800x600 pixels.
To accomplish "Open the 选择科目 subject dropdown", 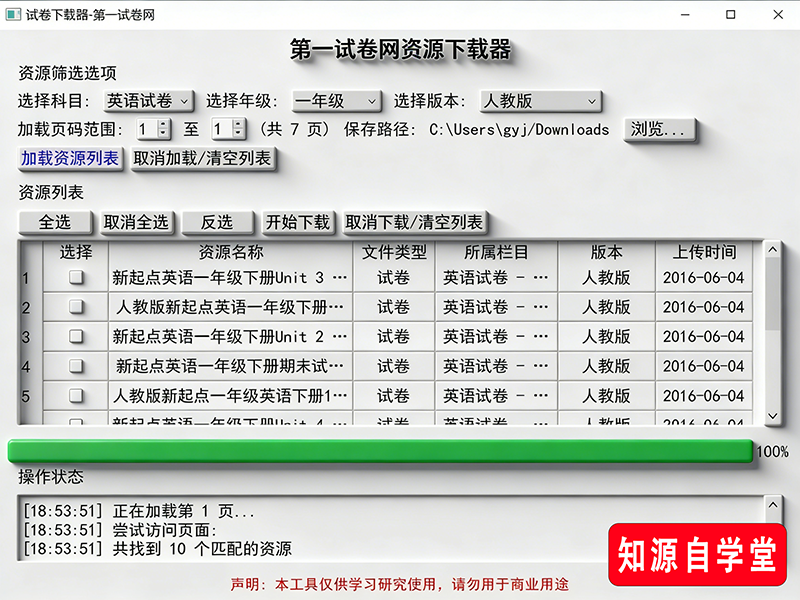I will click(x=147, y=100).
